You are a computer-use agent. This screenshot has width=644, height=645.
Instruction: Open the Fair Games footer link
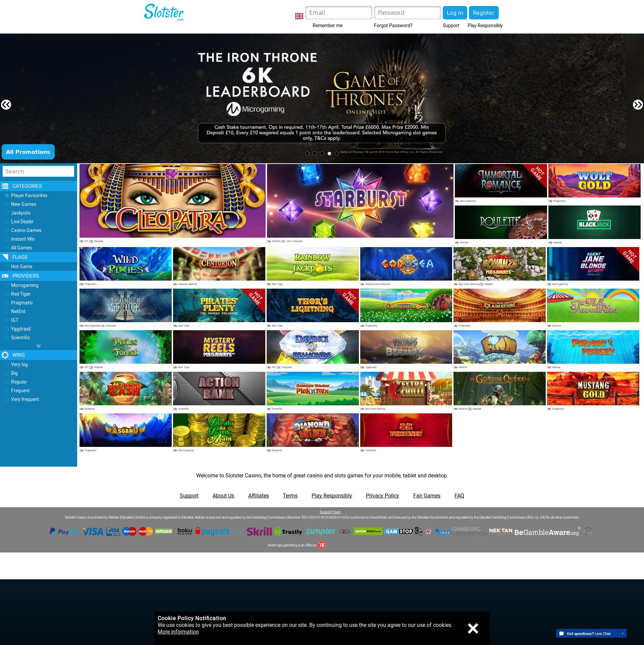427,495
